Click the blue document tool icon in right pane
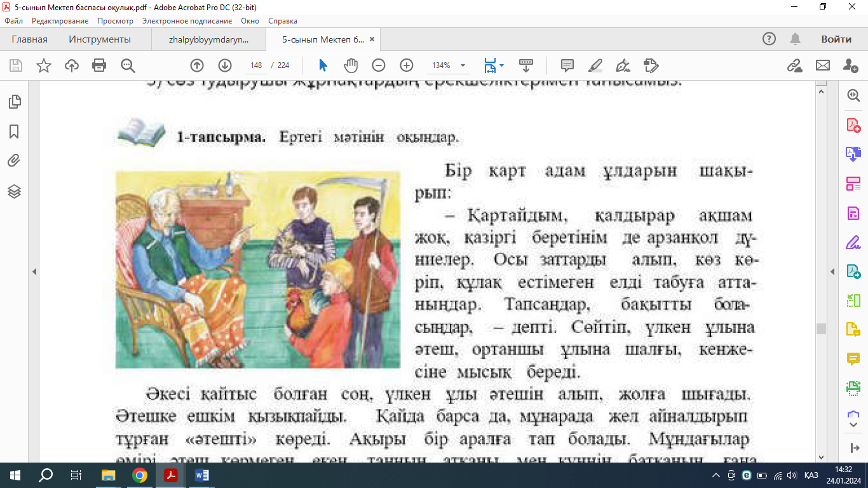 [853, 153]
